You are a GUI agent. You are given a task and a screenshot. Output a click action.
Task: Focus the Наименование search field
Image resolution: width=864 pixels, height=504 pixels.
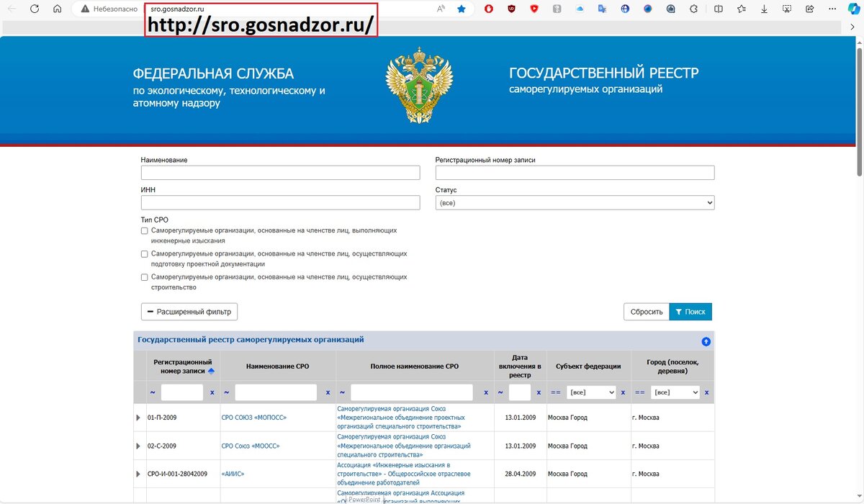[x=280, y=173]
